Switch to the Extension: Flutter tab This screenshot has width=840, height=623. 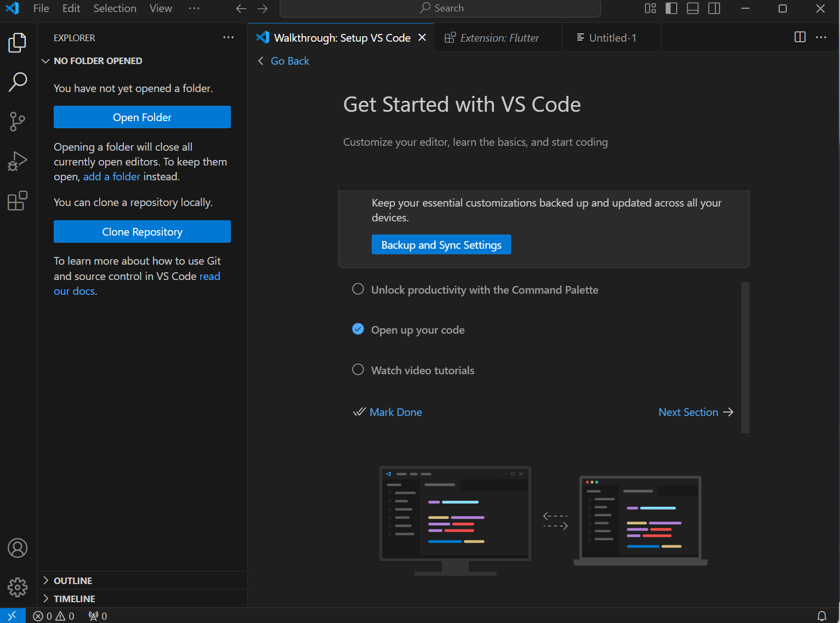click(x=498, y=37)
